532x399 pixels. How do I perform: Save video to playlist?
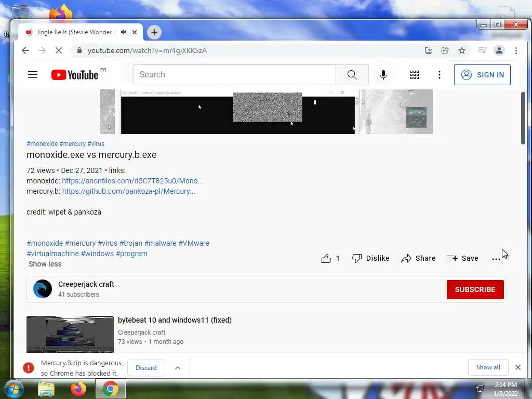coord(462,259)
